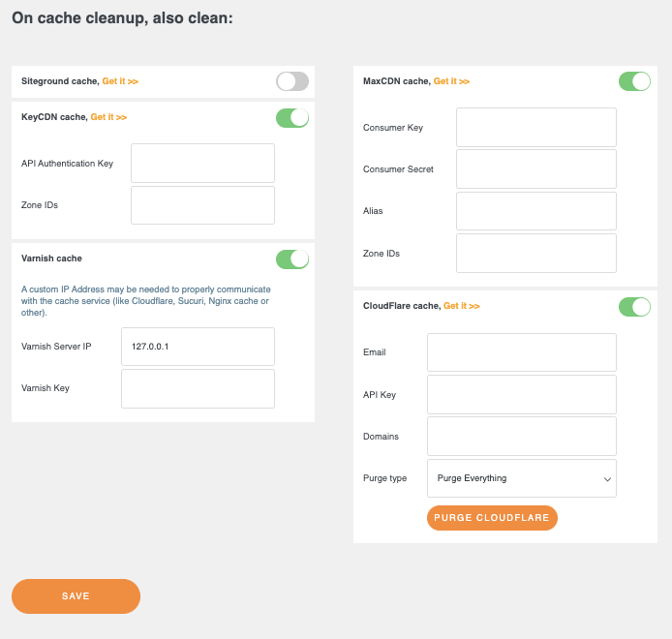The image size is (672, 639).
Task: Focus the KeyCDN API Authentication Key field
Action: coord(202,164)
